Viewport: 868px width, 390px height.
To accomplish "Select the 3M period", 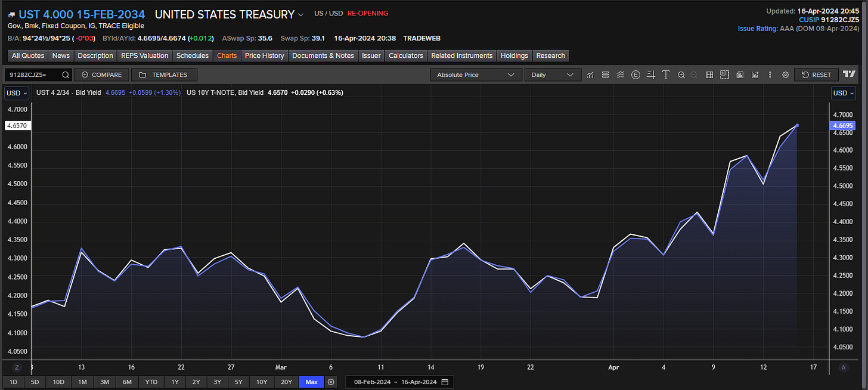I will pos(104,382).
